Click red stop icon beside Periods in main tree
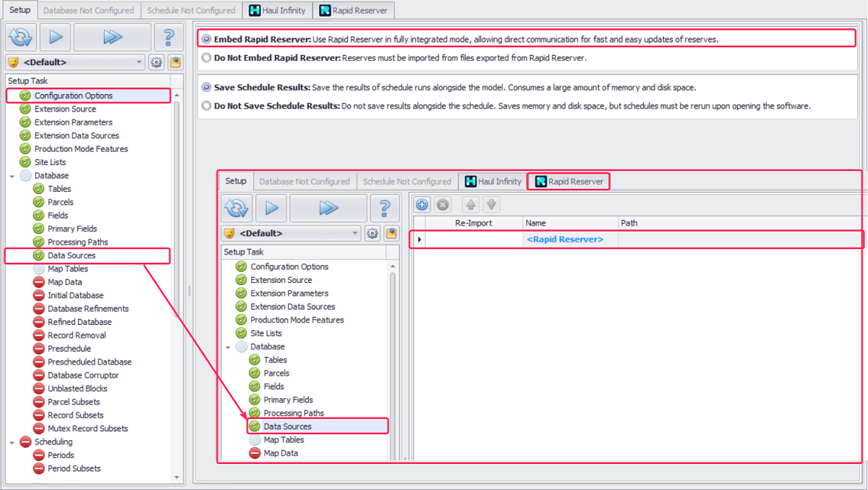Image resolution: width=868 pixels, height=490 pixels. (38, 455)
